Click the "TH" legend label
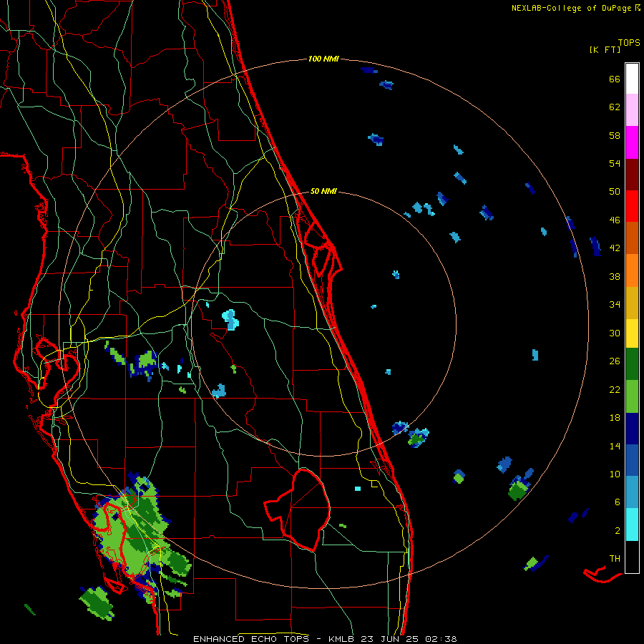The height and width of the screenshot is (644, 644). [615, 559]
